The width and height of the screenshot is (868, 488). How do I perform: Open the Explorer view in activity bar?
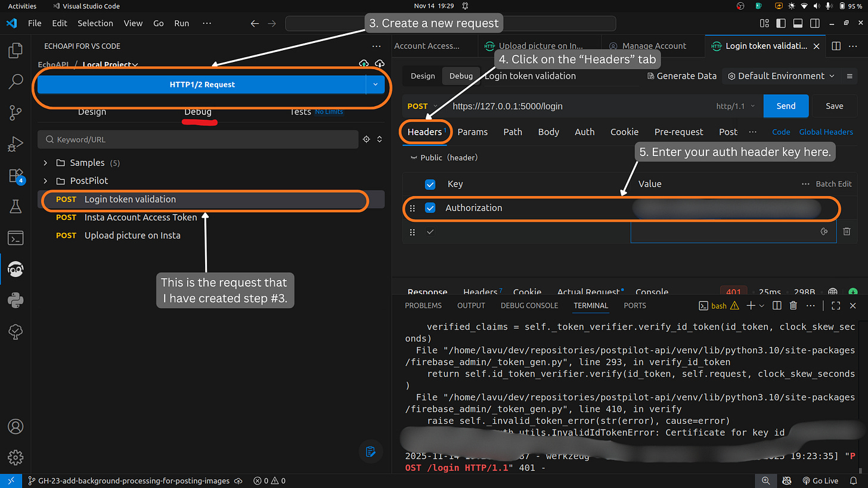pyautogui.click(x=16, y=51)
